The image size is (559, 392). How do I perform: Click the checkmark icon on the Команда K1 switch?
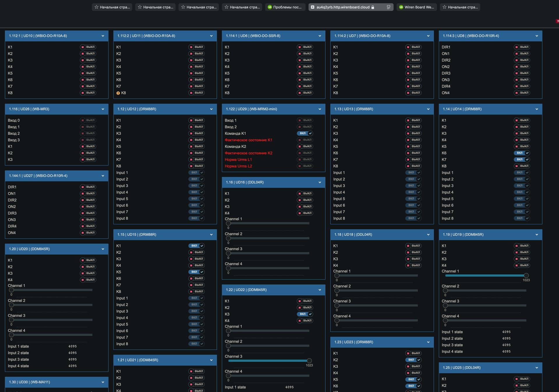tap(310, 133)
